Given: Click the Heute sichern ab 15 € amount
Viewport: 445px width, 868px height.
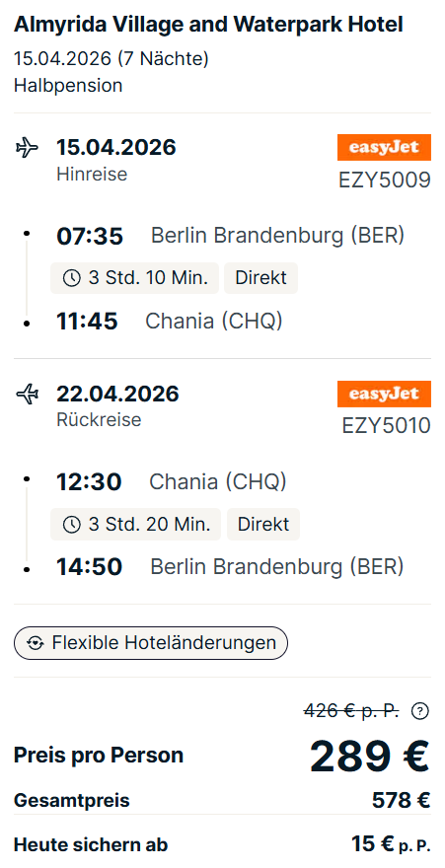Looking at the screenshot, I should (391, 844).
